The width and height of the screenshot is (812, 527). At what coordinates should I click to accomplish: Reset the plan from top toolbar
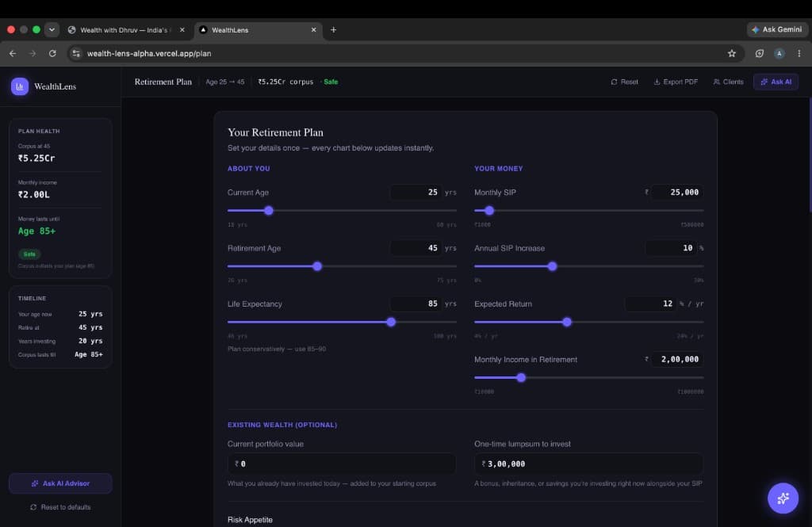625,82
